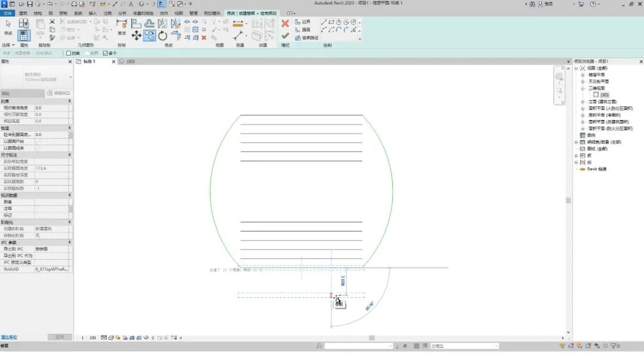
Task: Expand the 楼层平面 node in the project browser
Action: coord(583,75)
